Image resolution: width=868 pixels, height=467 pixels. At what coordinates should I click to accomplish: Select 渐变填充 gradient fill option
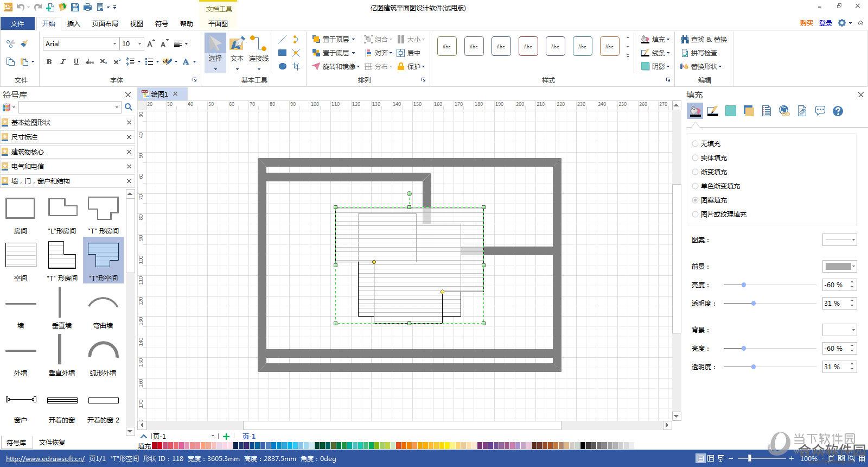[709, 172]
